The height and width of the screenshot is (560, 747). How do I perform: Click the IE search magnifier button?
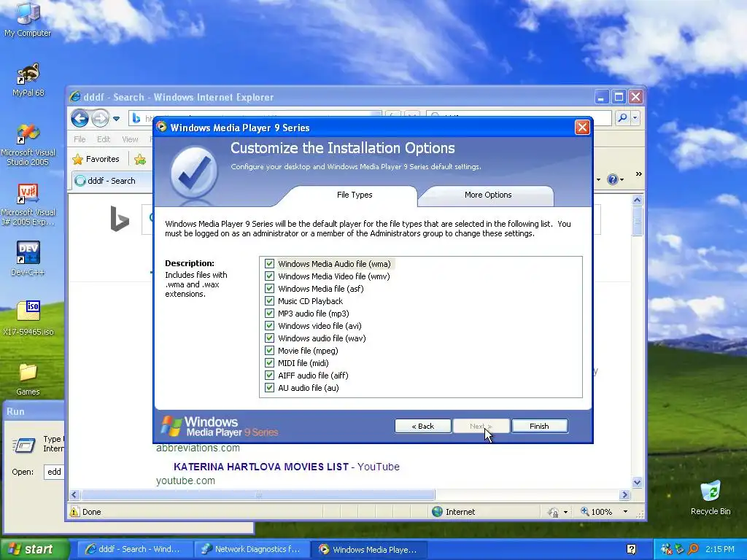(622, 117)
